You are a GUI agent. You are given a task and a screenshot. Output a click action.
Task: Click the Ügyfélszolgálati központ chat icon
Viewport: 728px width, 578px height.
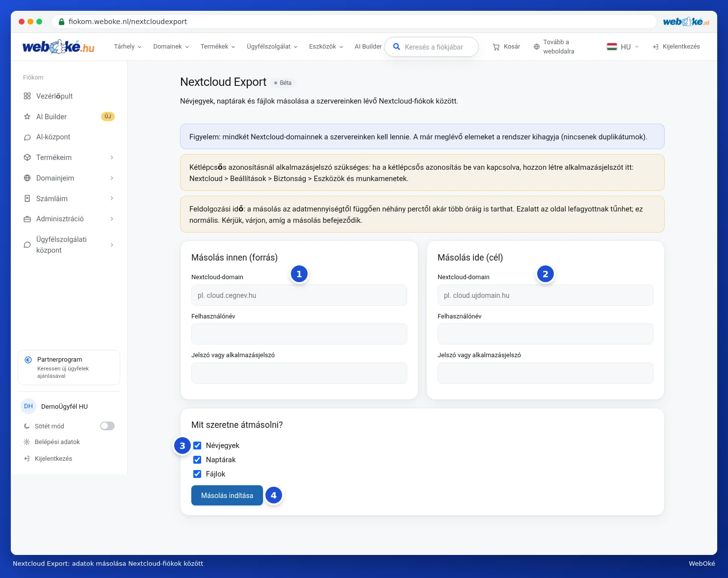click(x=27, y=245)
